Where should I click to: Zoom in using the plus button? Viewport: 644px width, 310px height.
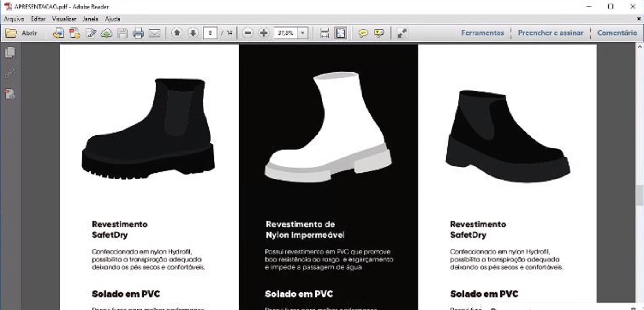pos(264,33)
